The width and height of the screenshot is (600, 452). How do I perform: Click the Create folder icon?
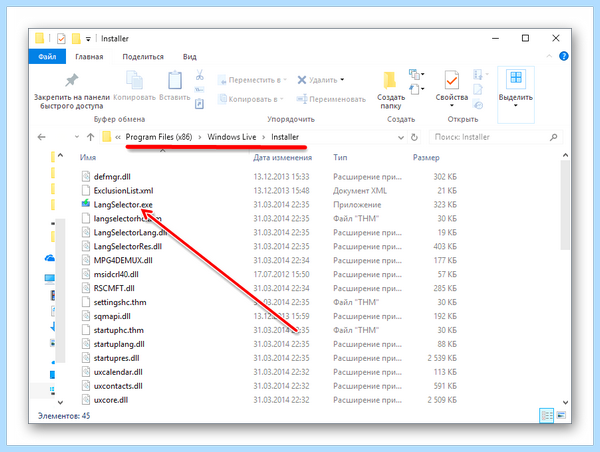tap(390, 80)
